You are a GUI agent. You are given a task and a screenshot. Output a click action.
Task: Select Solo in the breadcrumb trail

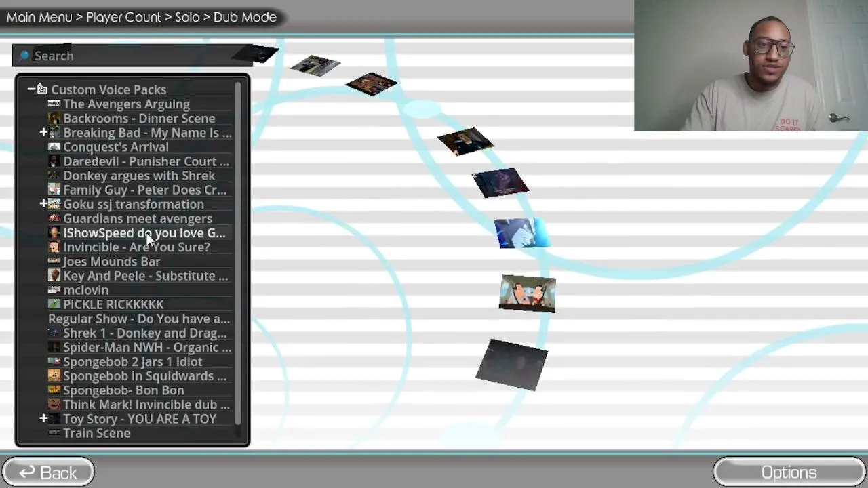point(187,17)
